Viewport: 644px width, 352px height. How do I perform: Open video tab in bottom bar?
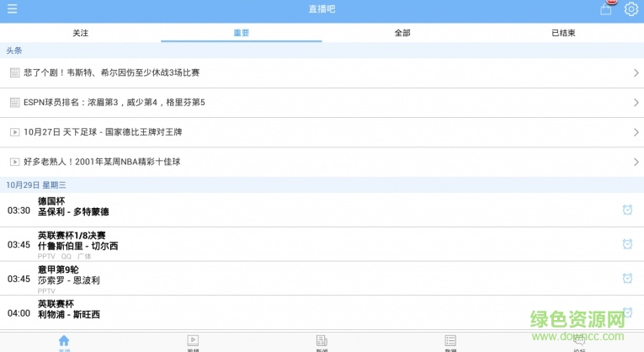coord(193,343)
